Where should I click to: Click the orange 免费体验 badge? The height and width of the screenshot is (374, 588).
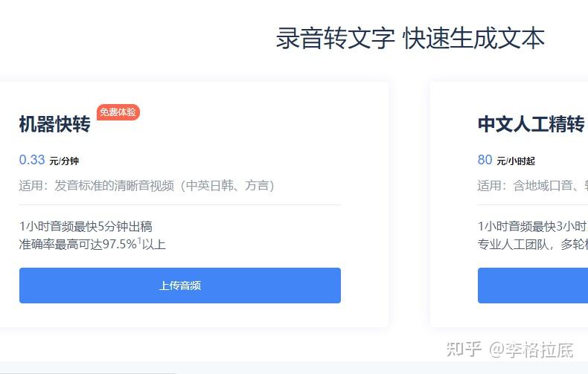pyautogui.click(x=118, y=112)
